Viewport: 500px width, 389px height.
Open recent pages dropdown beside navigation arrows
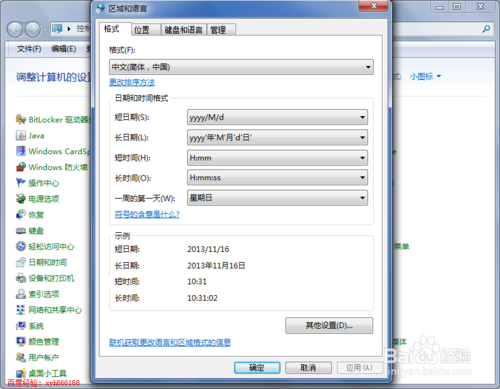point(45,30)
